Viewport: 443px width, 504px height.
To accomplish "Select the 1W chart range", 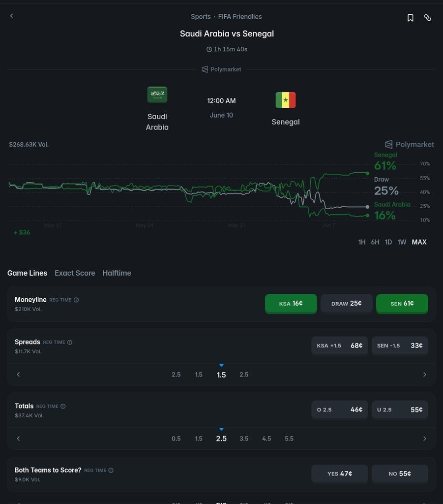I will [x=402, y=242].
